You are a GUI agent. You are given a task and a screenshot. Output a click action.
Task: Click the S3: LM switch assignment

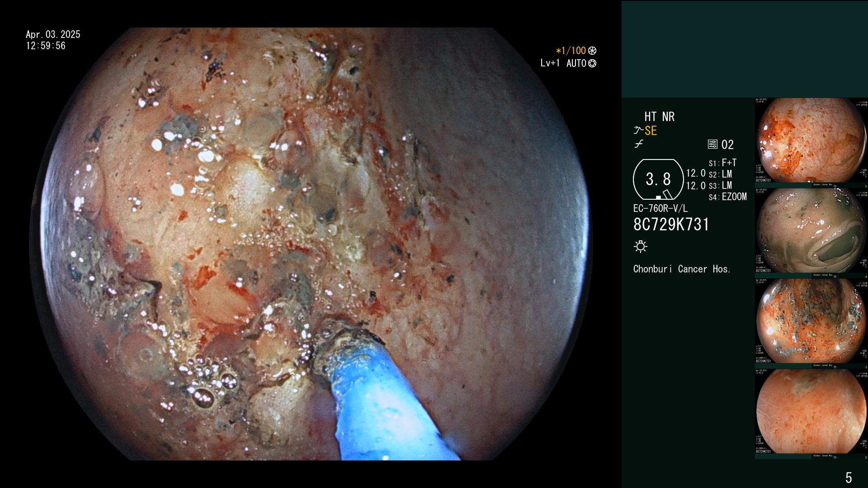coord(720,185)
